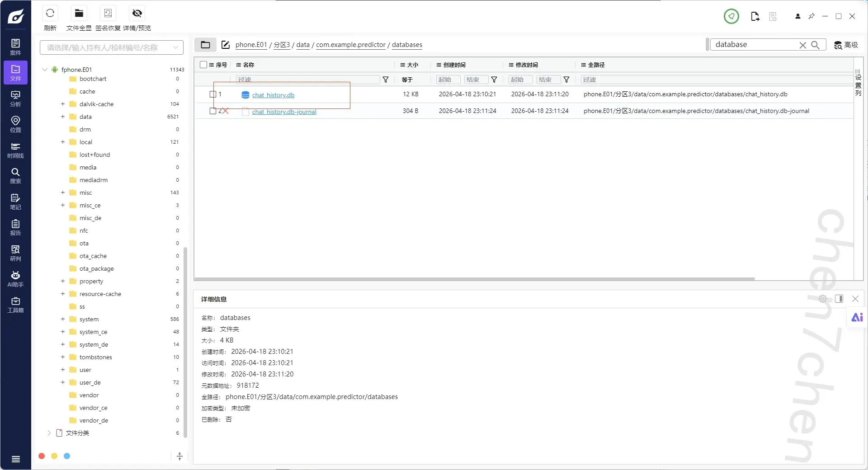The height and width of the screenshot is (470, 868).
Task: Click the search magnifier icon
Action: click(x=815, y=45)
